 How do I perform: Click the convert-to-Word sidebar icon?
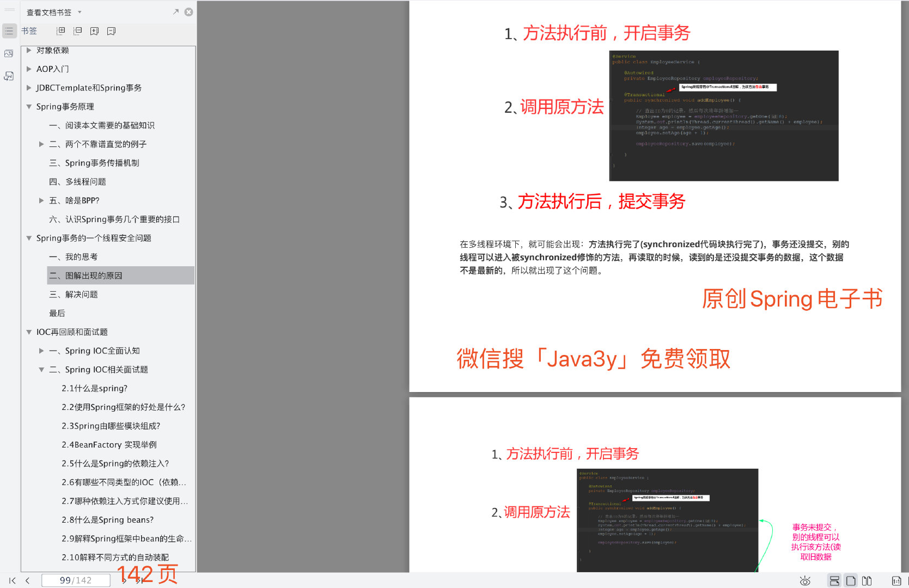9,76
